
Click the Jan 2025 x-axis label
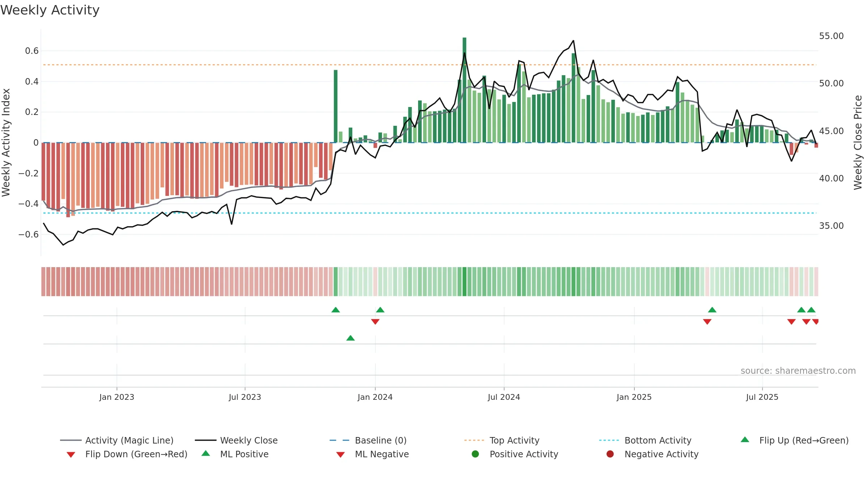tap(634, 397)
